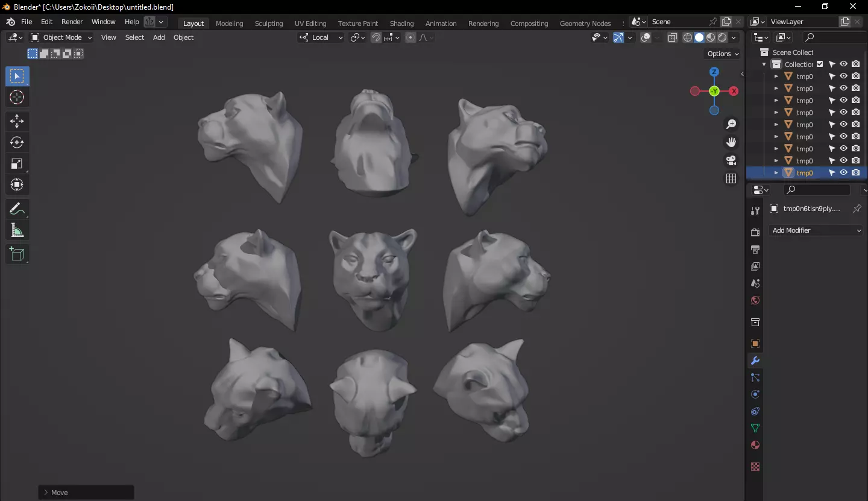Expand the Options dropdown in the viewport
Viewport: 868px width, 501px height.
click(723, 54)
